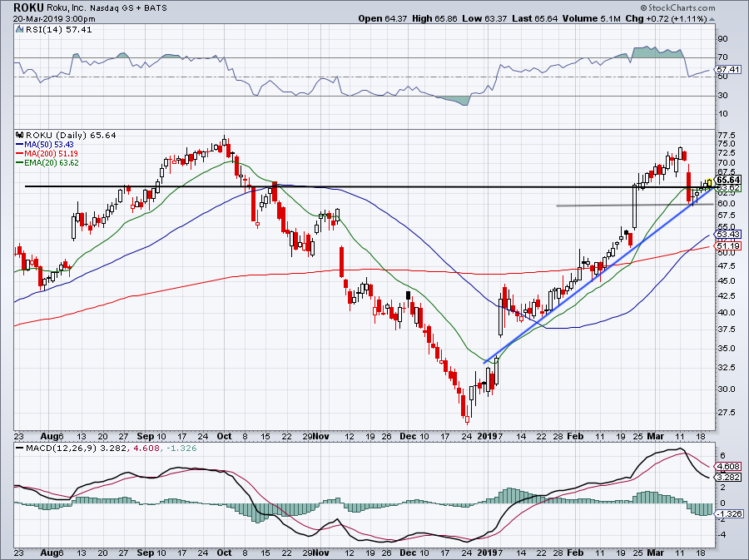Click the candlestick icon beside ROKU (Daily)

coord(20,135)
